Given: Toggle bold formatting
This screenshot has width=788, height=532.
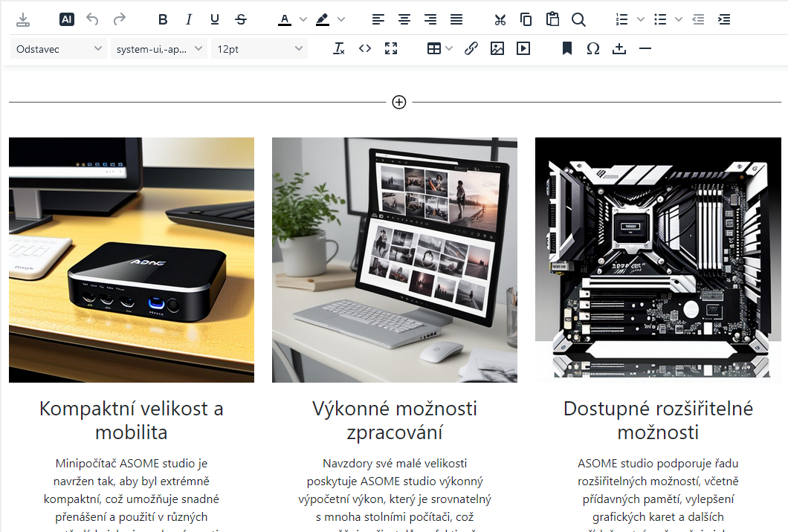Looking at the screenshot, I should tap(163, 20).
